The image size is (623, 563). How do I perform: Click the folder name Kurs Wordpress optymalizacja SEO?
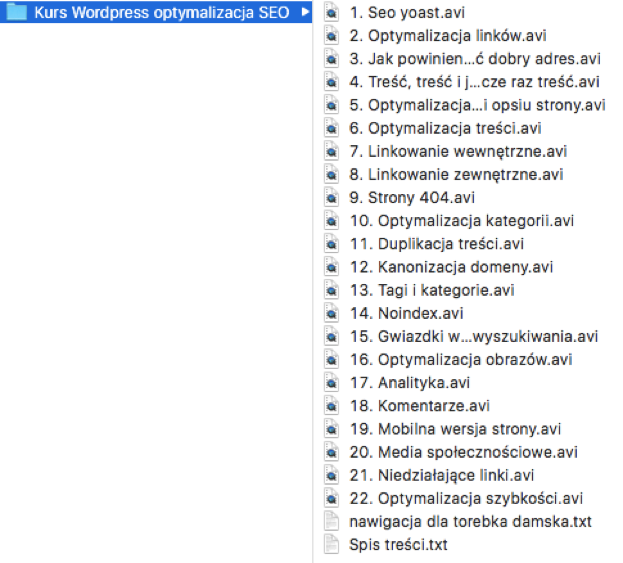(x=162, y=13)
